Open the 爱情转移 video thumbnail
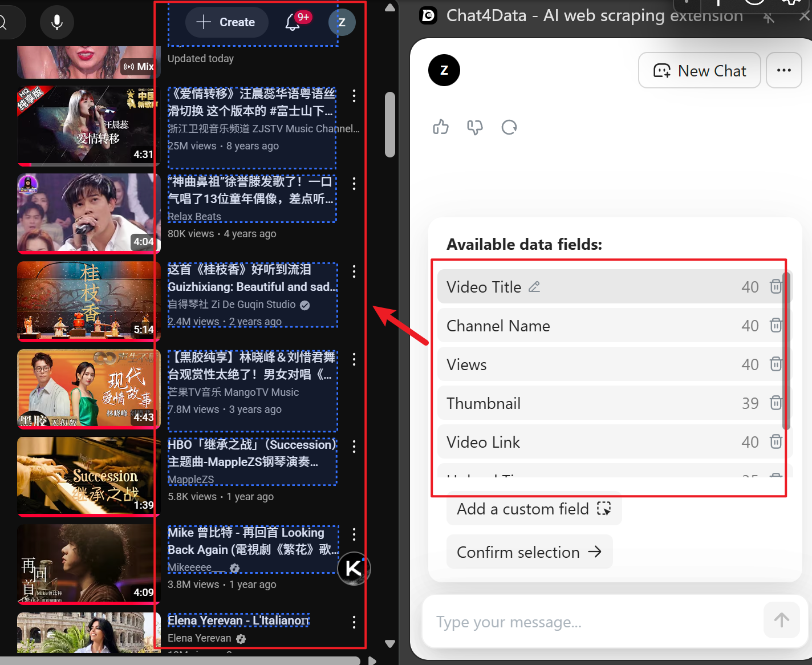 (88, 125)
